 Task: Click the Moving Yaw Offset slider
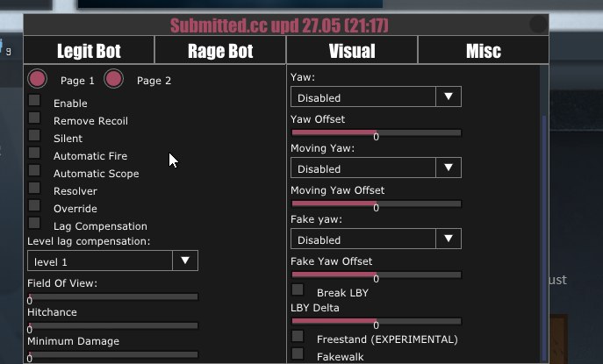[377, 203]
